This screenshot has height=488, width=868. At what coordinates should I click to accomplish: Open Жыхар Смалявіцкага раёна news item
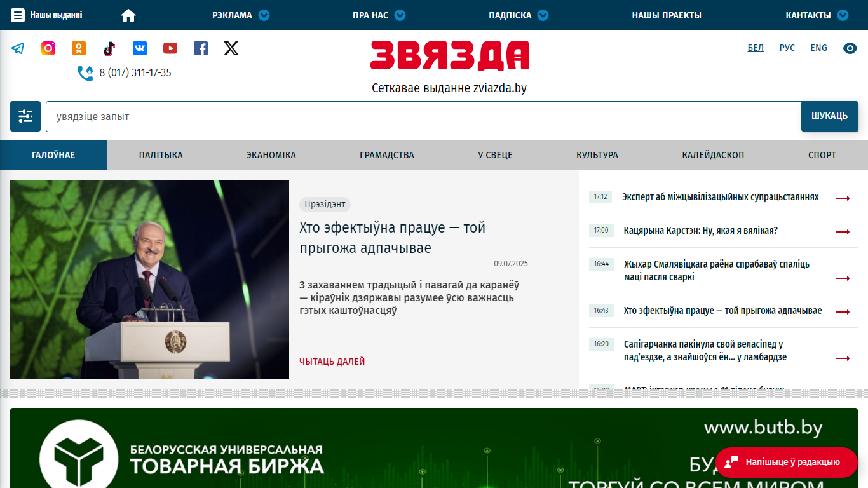717,271
